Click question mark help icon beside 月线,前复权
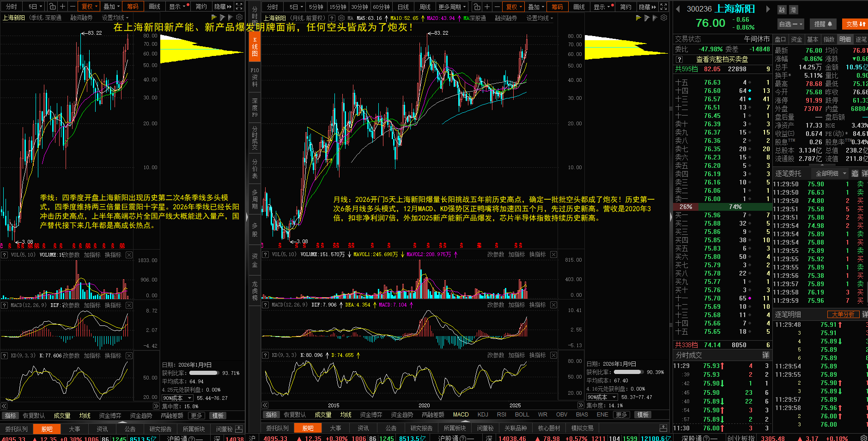The image size is (868, 441). (332, 18)
